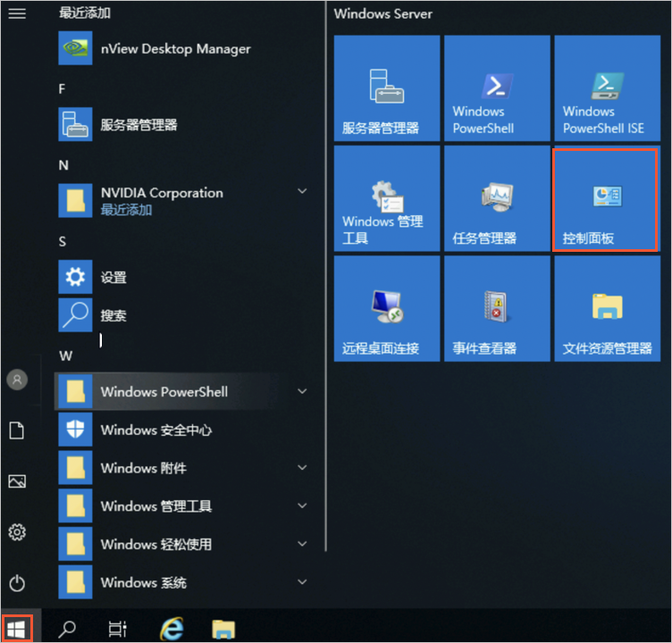Screen dimensions: 672x643
Task: Click the Windows 管理工具 tile
Action: [386, 200]
